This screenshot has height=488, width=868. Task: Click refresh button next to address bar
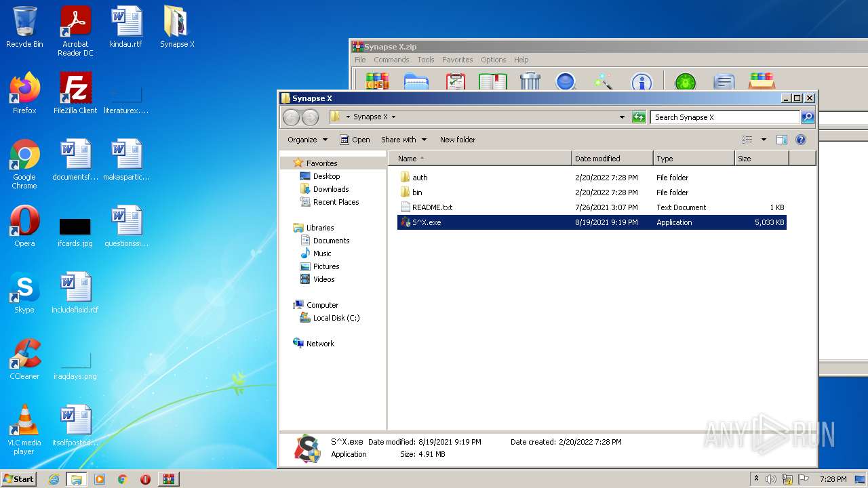click(x=639, y=117)
